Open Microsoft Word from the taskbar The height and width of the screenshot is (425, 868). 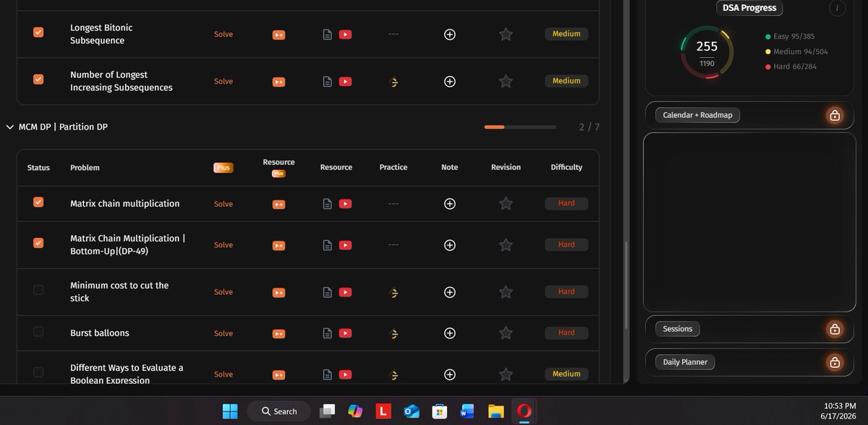467,411
